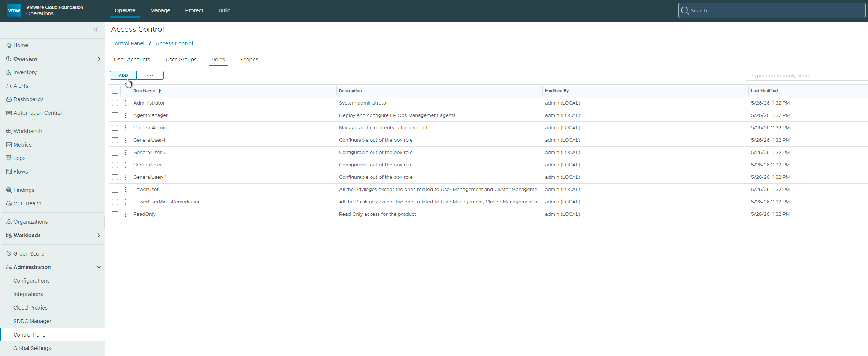The height and width of the screenshot is (356, 868).
Task: Select the Roles tab
Action: [x=218, y=59]
